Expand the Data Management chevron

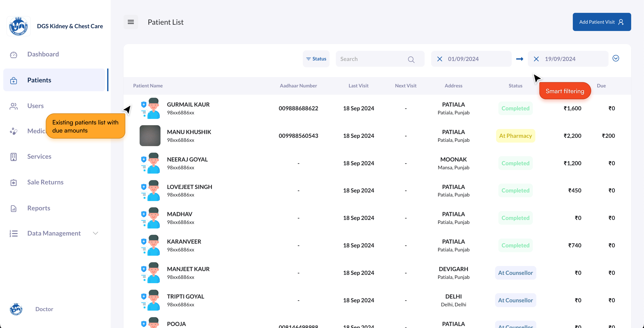(x=95, y=233)
